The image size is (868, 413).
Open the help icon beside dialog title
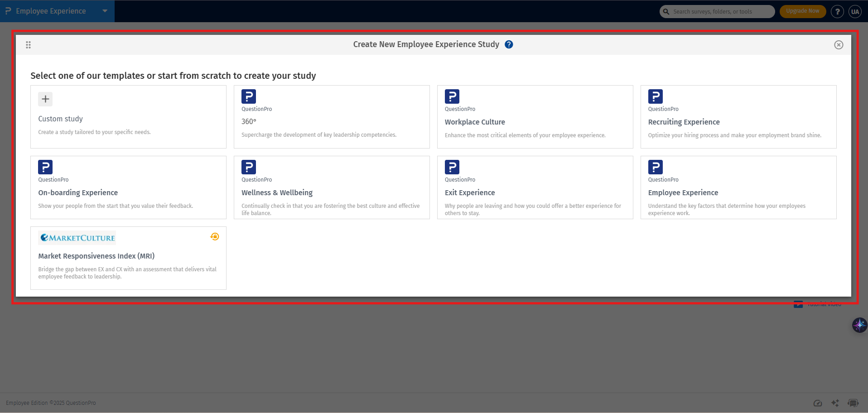pyautogui.click(x=508, y=44)
